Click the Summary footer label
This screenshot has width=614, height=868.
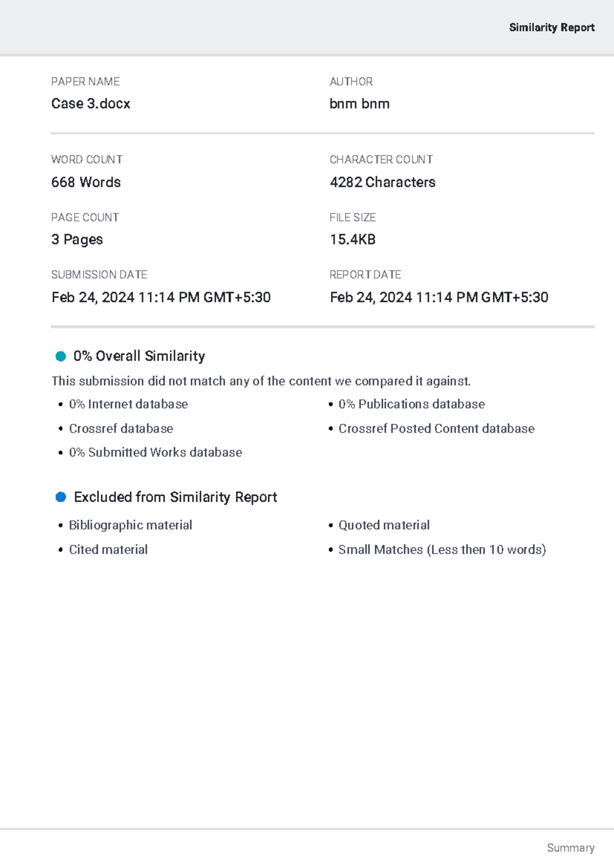point(571,848)
